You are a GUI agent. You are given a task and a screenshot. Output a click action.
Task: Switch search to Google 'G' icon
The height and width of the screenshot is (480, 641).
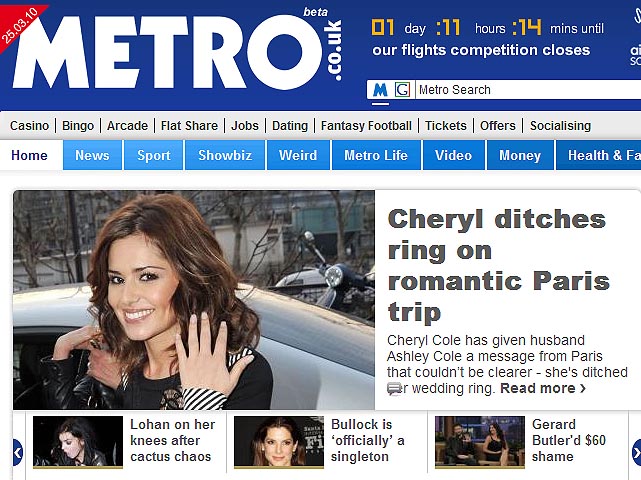[402, 90]
